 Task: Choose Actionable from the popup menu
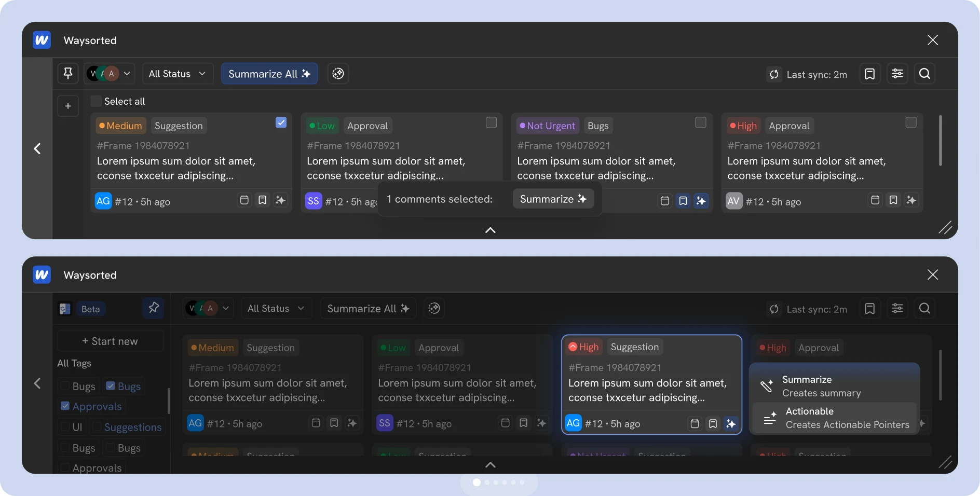tap(835, 418)
